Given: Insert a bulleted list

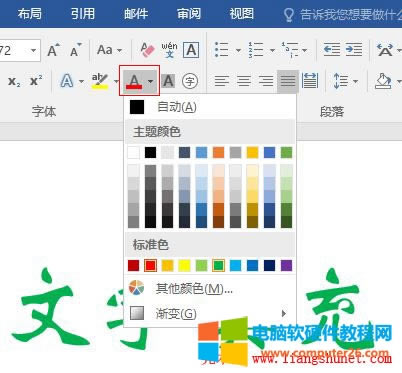Looking at the screenshot, I should (222, 50).
